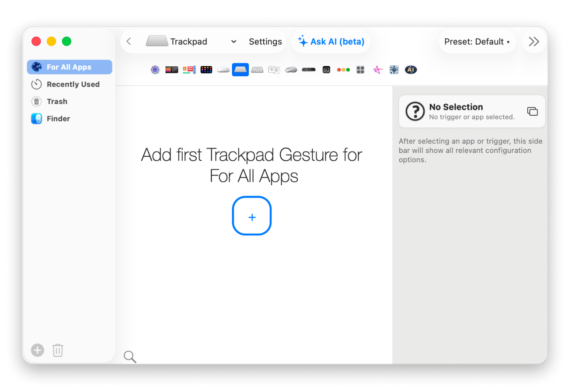570x392 pixels.
Task: Open search with magnifying glass icon
Action: pos(130,357)
